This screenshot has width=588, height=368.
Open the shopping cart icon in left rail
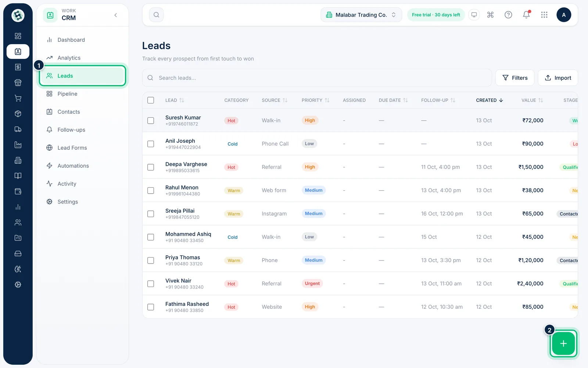coord(18,98)
